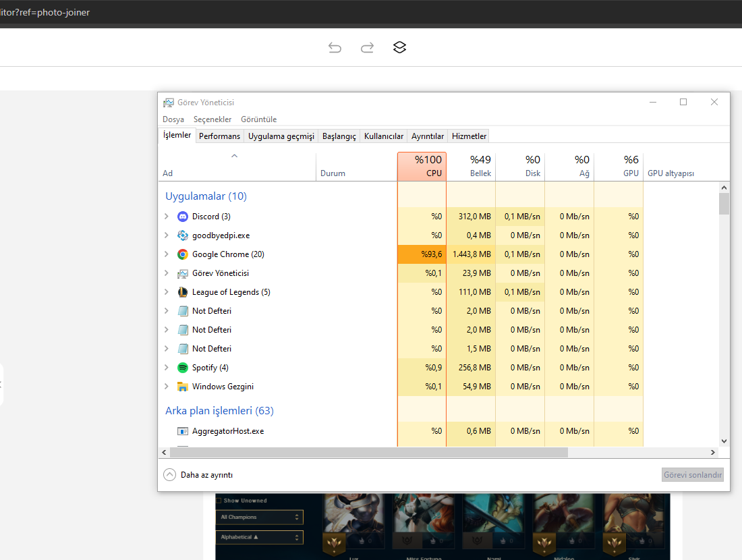Sort by the Ad column header
Image resolution: width=742 pixels, height=560 pixels.
point(237,166)
